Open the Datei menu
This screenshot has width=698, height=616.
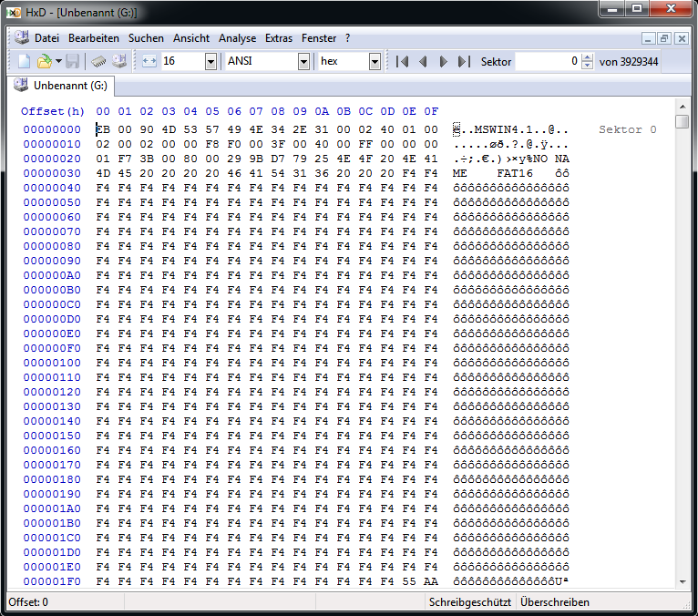pos(46,38)
